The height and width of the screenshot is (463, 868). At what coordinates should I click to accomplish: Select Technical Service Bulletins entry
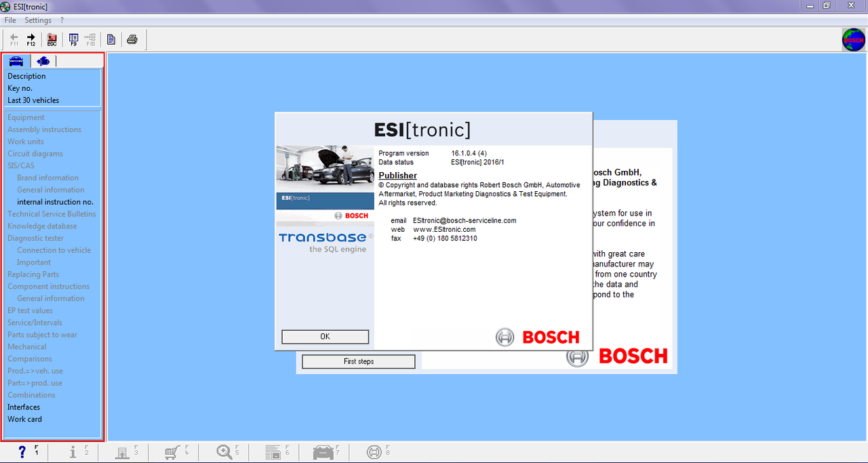53,214
